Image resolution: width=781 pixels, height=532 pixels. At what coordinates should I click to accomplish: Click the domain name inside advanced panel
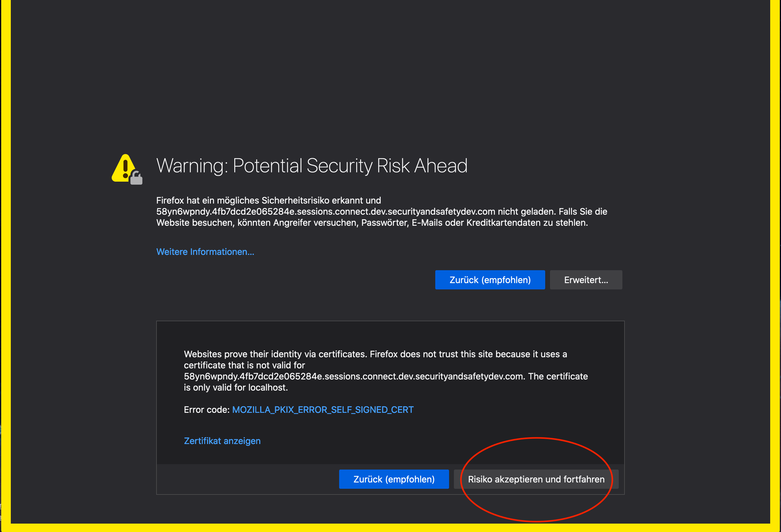pos(353,376)
